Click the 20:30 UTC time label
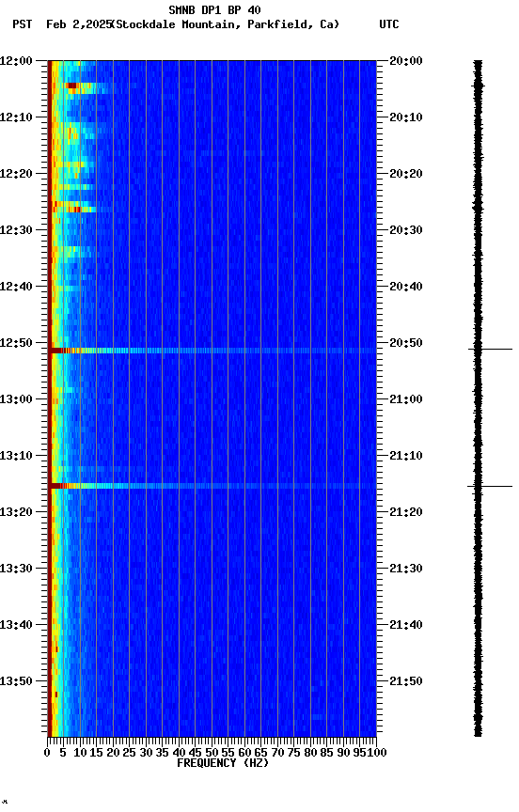 click(406, 230)
